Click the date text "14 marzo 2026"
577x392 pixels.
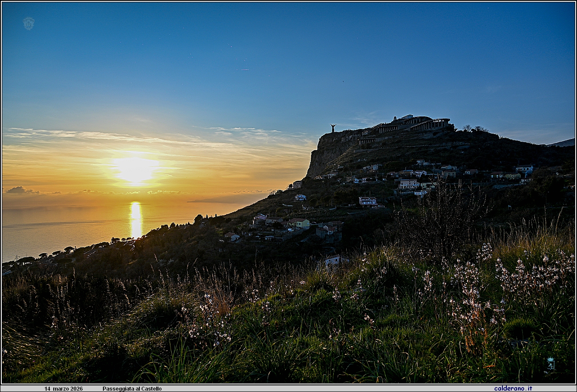pyautogui.click(x=63, y=388)
